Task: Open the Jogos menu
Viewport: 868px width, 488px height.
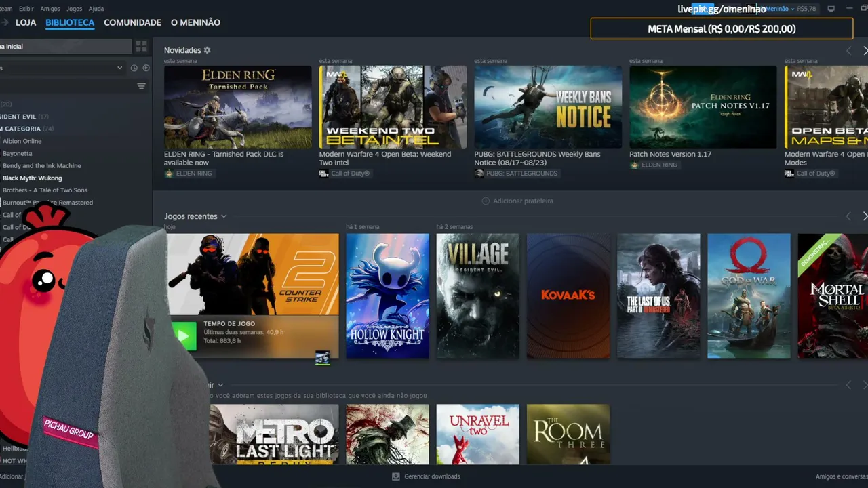Action: point(75,9)
